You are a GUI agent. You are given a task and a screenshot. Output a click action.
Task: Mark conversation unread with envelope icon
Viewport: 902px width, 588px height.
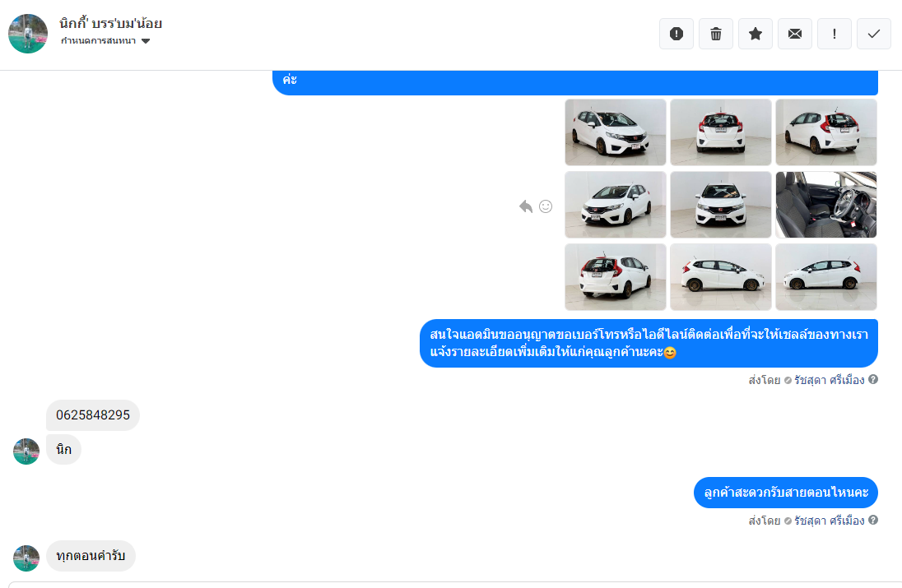[x=795, y=34]
